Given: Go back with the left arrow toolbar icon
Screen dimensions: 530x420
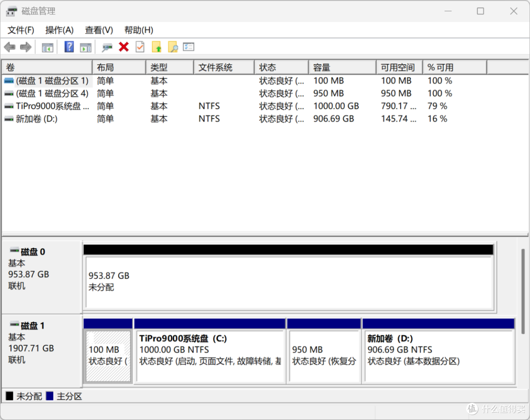Looking at the screenshot, I should click(x=10, y=47).
